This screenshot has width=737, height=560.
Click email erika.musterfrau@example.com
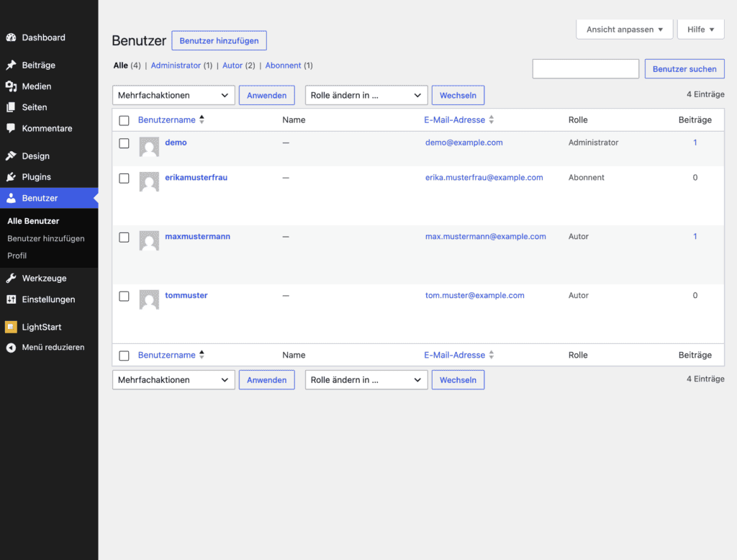coord(484,177)
